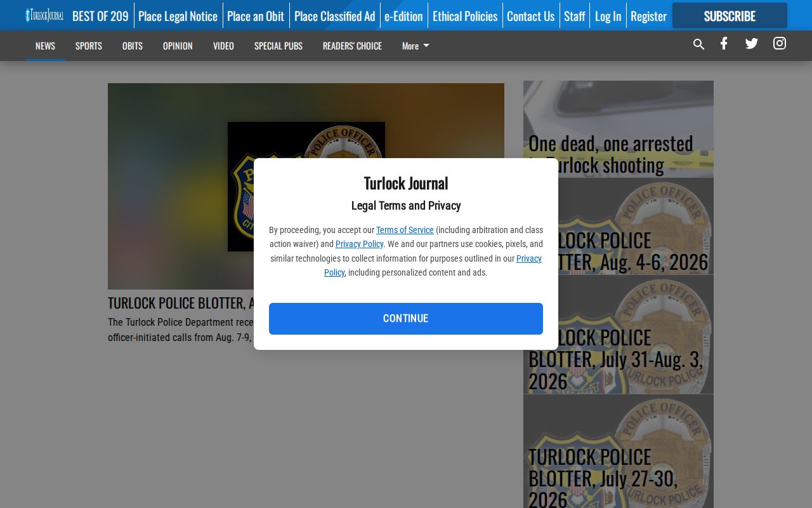This screenshot has width=812, height=508.
Task: Open READERS' CHOICE section
Action: (x=352, y=46)
